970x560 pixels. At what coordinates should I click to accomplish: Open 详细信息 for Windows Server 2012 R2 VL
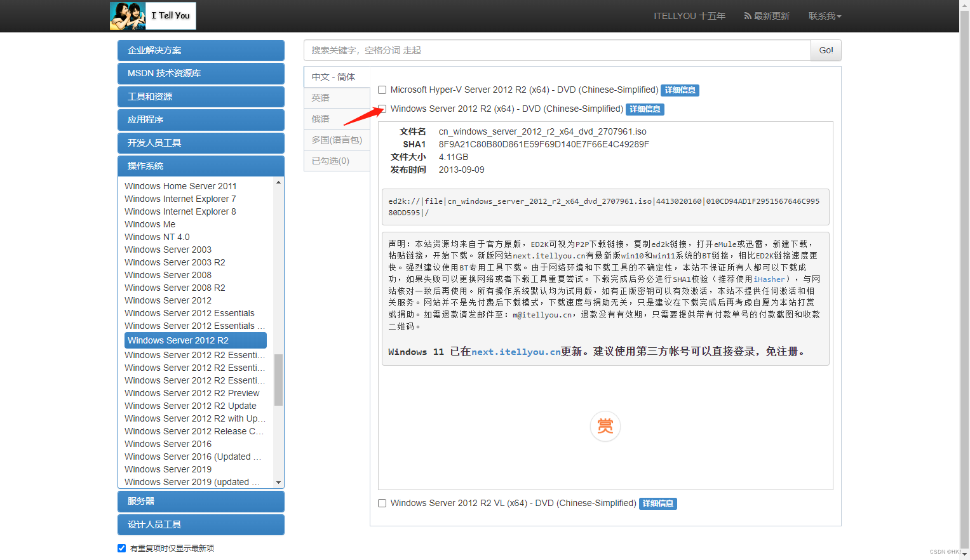657,503
